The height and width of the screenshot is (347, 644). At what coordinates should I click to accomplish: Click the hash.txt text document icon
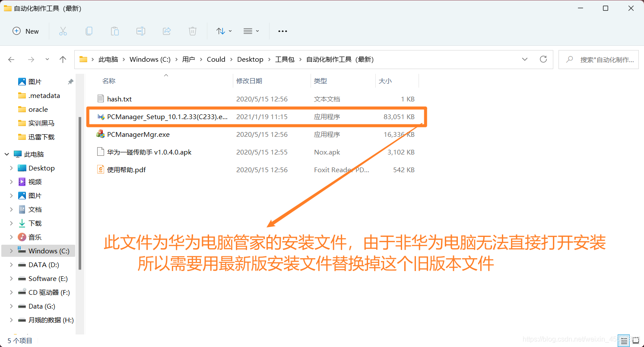pyautogui.click(x=101, y=99)
